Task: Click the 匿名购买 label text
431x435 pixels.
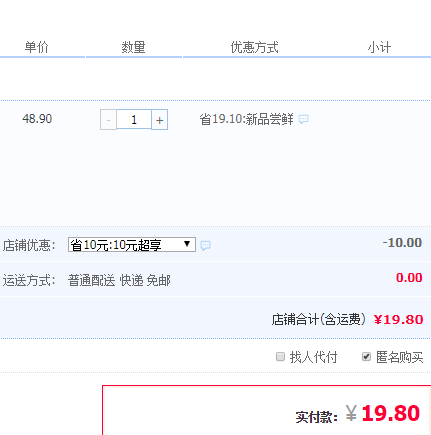Action: [399, 357]
